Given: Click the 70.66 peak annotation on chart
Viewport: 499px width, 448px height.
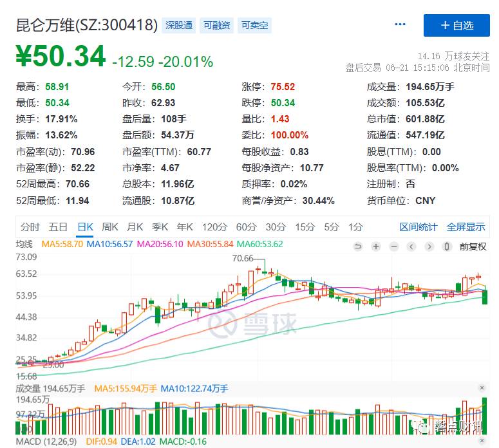Looking at the screenshot, I should coord(243,258).
